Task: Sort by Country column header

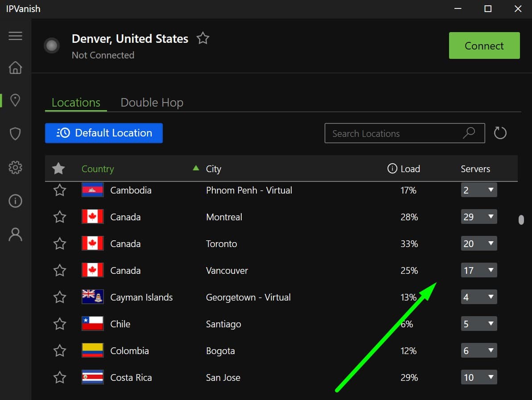Action: coord(98,169)
